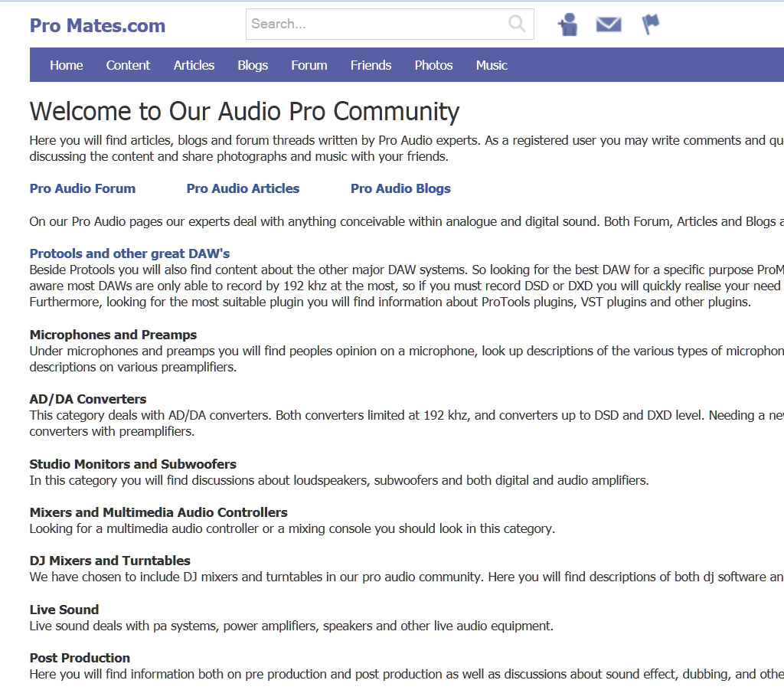Click the Microphones and Preamps heading
The width and height of the screenshot is (784, 690).
coord(113,335)
